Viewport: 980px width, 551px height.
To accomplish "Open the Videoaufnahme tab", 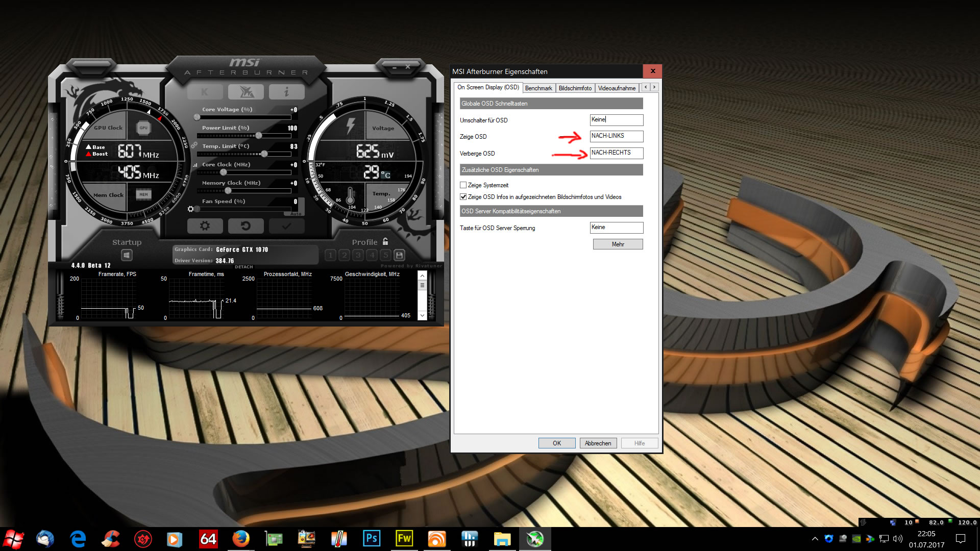I will coord(617,88).
